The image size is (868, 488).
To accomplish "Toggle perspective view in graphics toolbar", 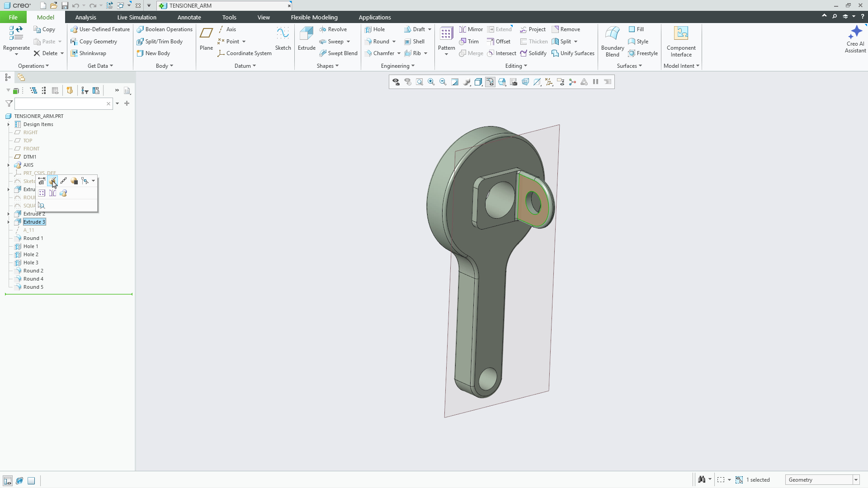I will [x=525, y=82].
